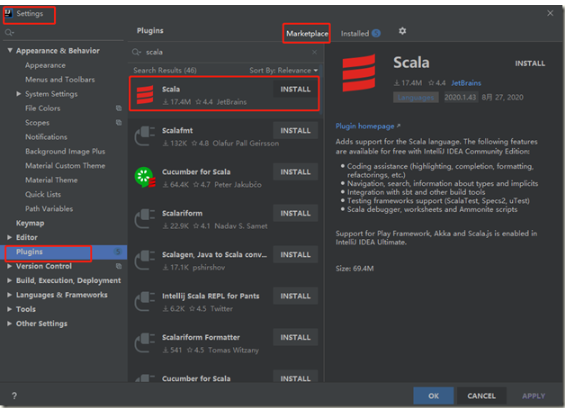Install IntelliJ Scala REPL for Pants plugin

tap(295, 296)
